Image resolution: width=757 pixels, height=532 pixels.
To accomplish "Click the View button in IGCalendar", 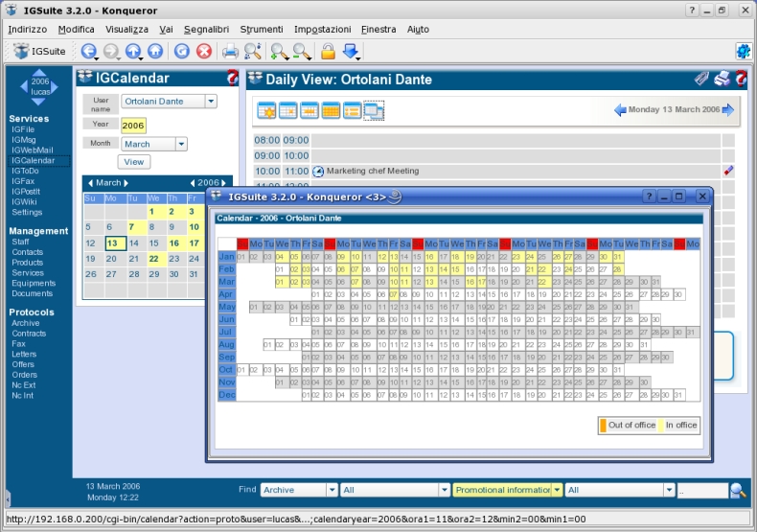I will click(x=134, y=162).
